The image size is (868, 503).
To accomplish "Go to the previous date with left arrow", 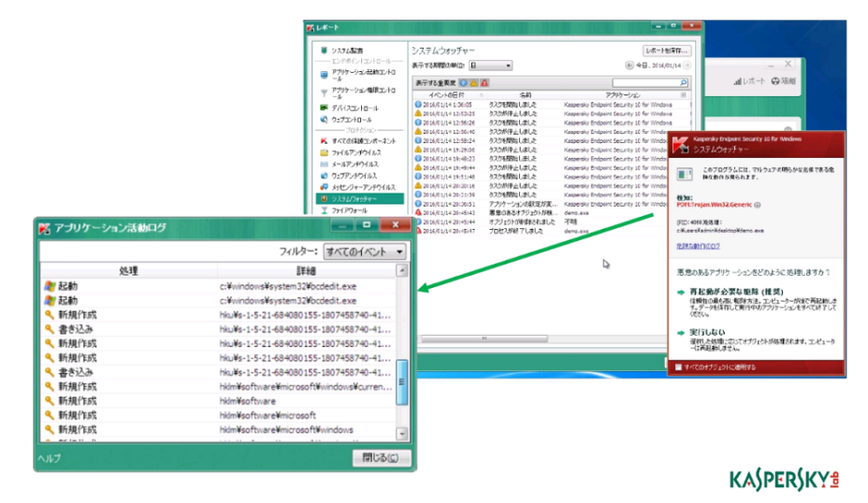I will [x=629, y=65].
